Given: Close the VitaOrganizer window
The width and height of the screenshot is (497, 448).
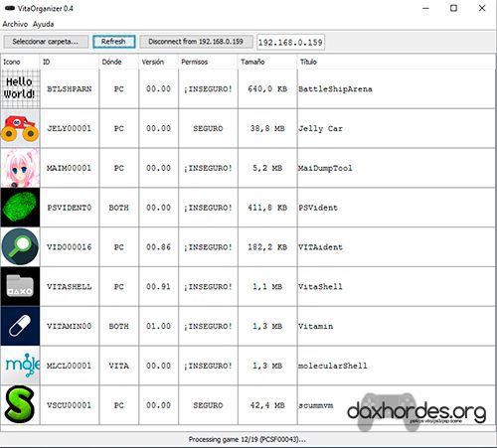Looking at the screenshot, I should (x=482, y=8).
